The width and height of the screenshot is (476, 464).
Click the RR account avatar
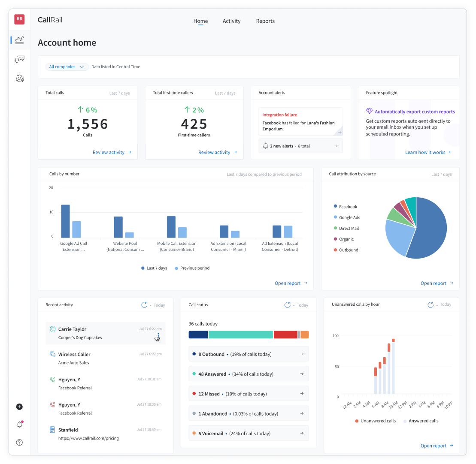19,19
